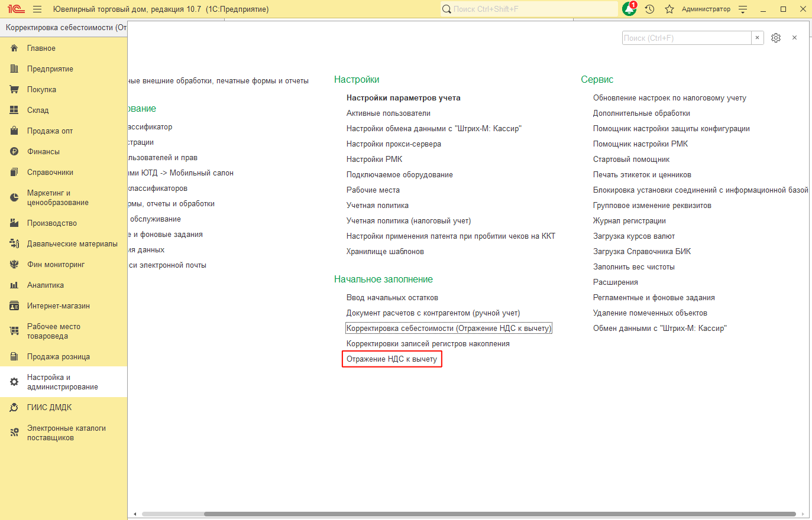Open Загрузка Справочника БИК

coord(642,252)
